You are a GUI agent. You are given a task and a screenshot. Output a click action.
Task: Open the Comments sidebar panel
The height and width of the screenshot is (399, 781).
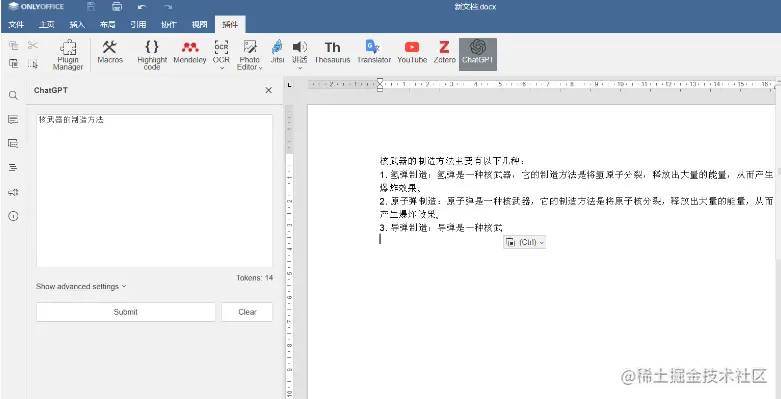(x=13, y=120)
